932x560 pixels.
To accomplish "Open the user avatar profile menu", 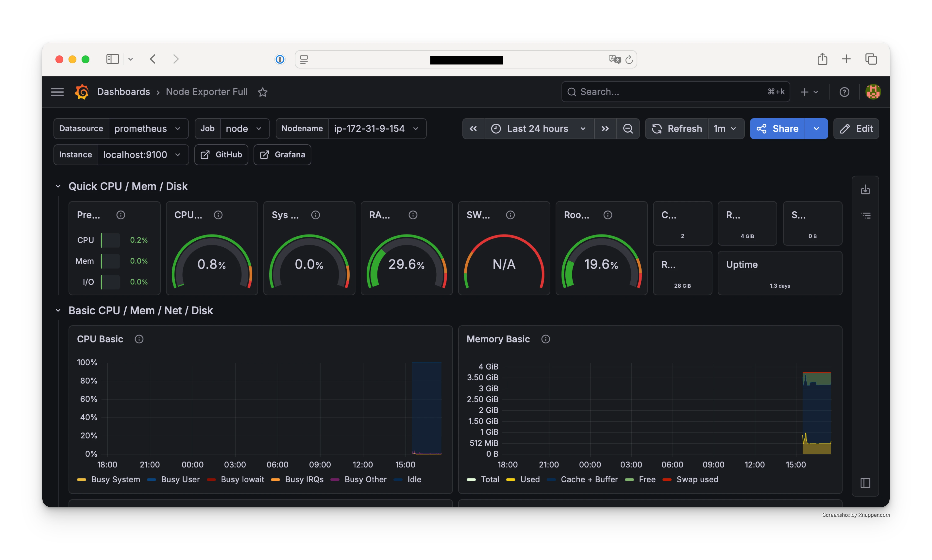I will pyautogui.click(x=873, y=92).
